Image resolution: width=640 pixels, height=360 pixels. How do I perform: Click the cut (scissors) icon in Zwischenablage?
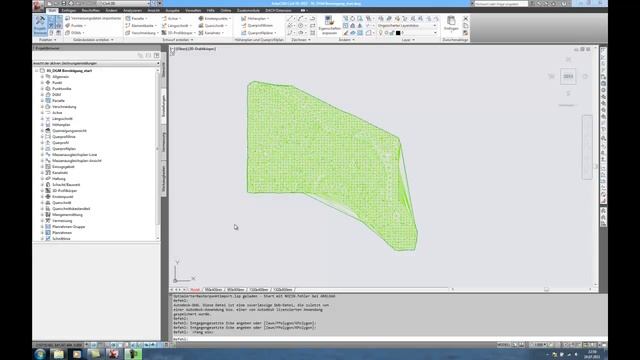pyautogui.click(x=465, y=18)
